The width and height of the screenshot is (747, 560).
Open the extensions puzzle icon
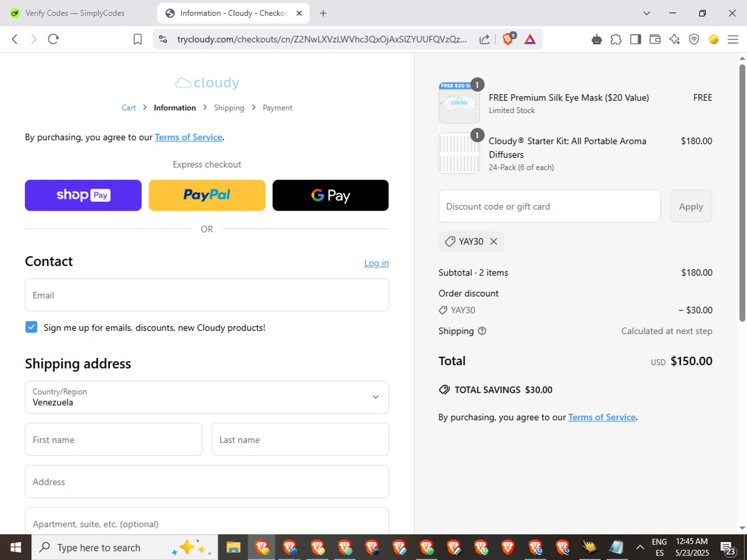tap(616, 39)
